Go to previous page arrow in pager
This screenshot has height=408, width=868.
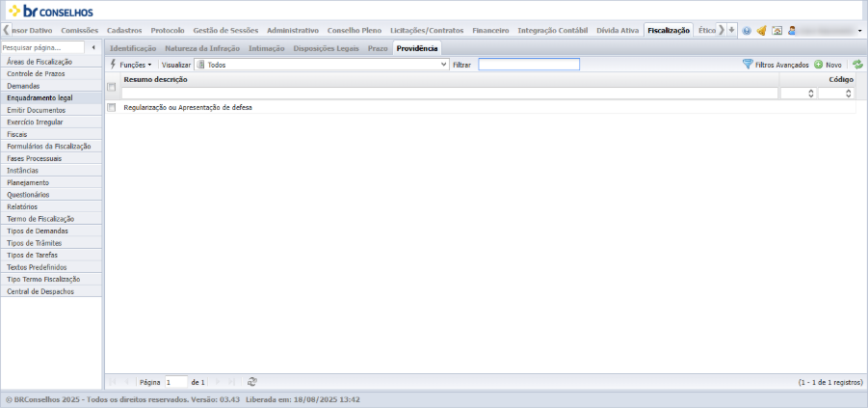pos(127,382)
